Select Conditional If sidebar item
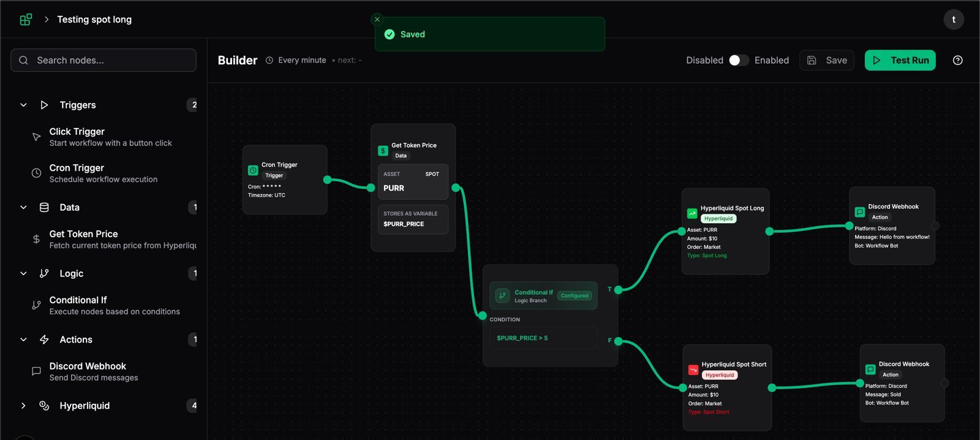Image resolution: width=980 pixels, height=440 pixels. (110, 305)
